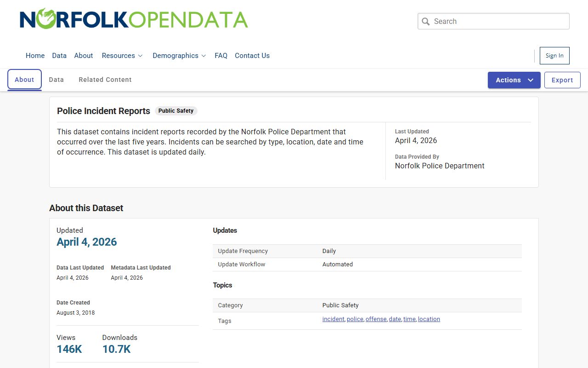This screenshot has width=588, height=368.
Task: Click the Category Public Safety table value
Action: [x=340, y=305]
